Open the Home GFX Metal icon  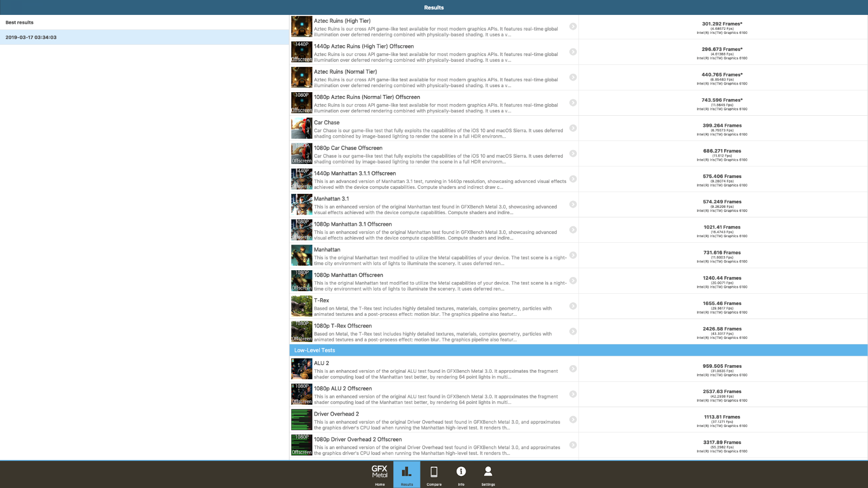[379, 474]
